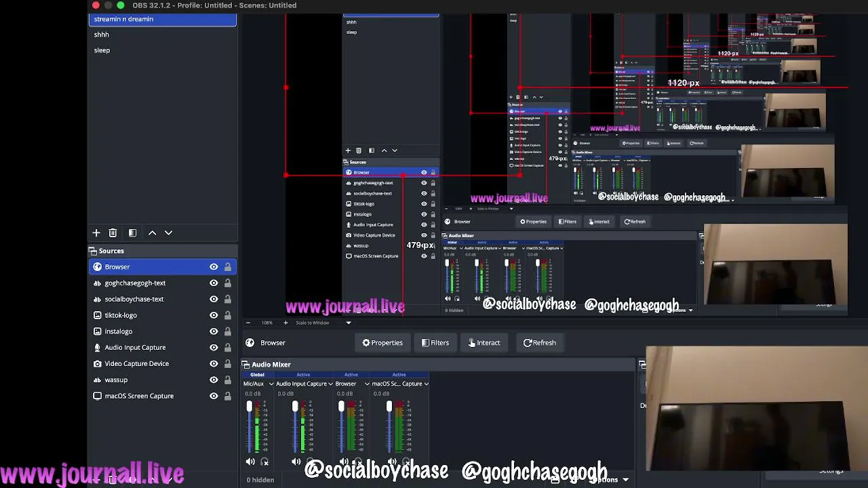Lock the tiktok-logo source

click(x=228, y=315)
